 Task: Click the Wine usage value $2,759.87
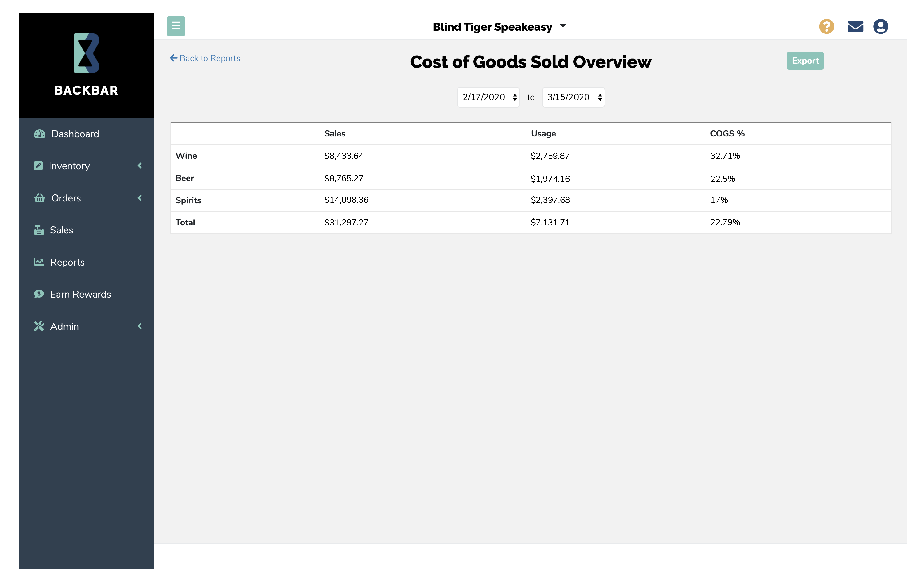coord(550,156)
